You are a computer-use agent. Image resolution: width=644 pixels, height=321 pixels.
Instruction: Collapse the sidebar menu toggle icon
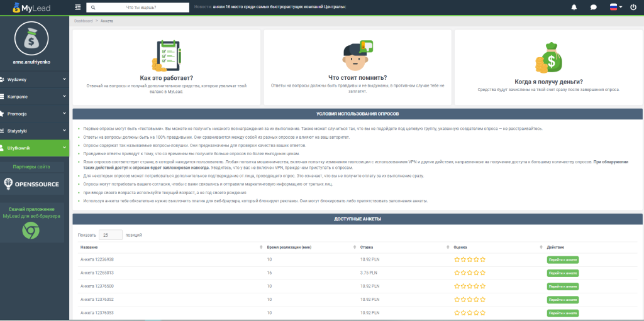(x=78, y=7)
